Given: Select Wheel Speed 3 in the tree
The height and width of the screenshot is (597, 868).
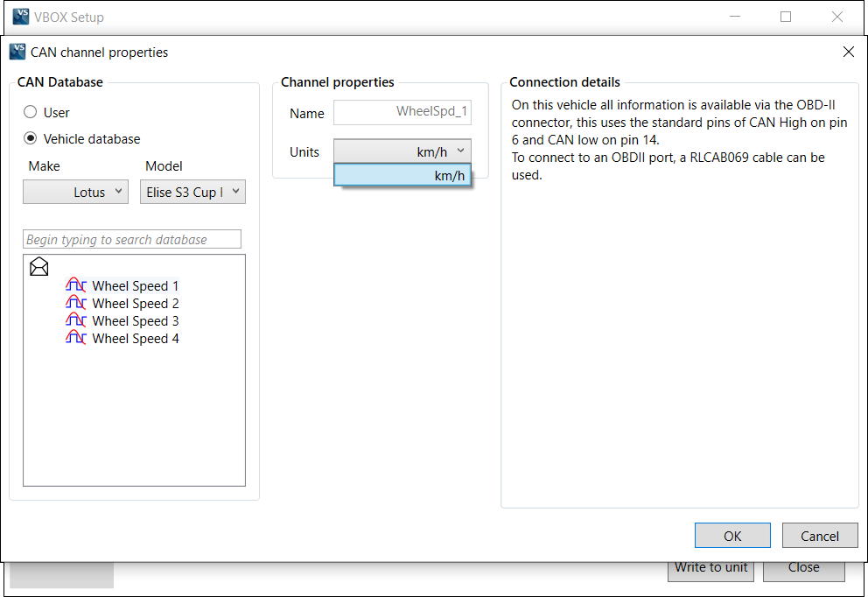Looking at the screenshot, I should 135,321.
